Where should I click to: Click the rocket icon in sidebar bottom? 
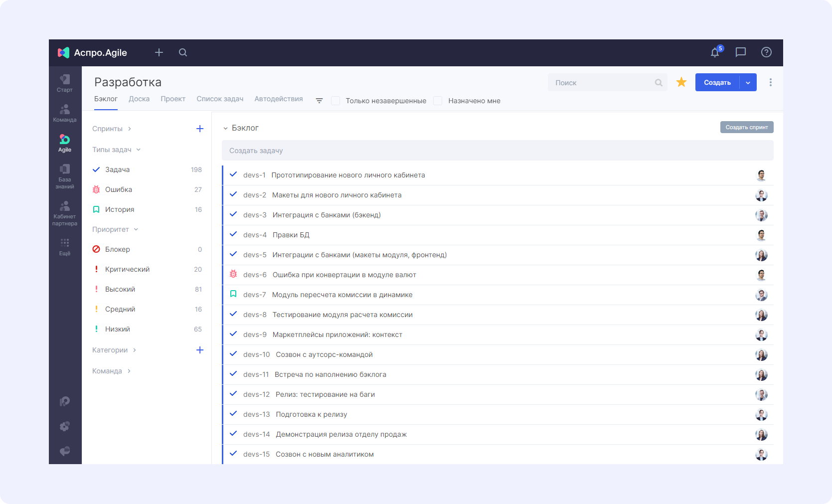pyautogui.click(x=65, y=401)
